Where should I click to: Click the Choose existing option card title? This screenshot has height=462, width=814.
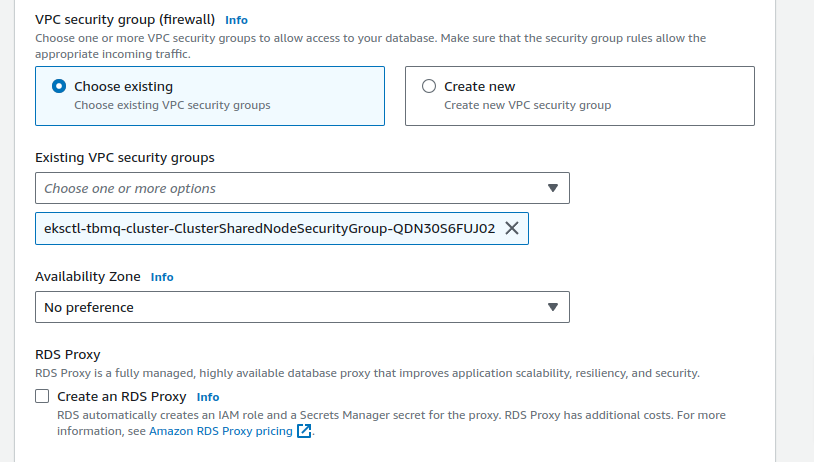click(x=123, y=86)
